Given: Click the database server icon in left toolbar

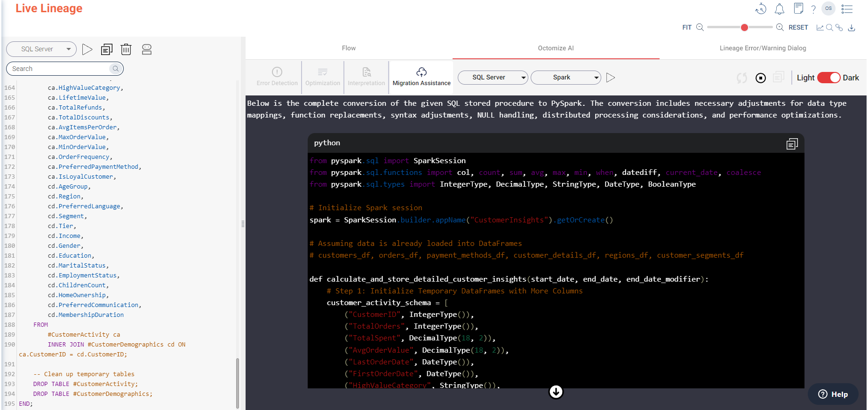Looking at the screenshot, I should [x=147, y=49].
